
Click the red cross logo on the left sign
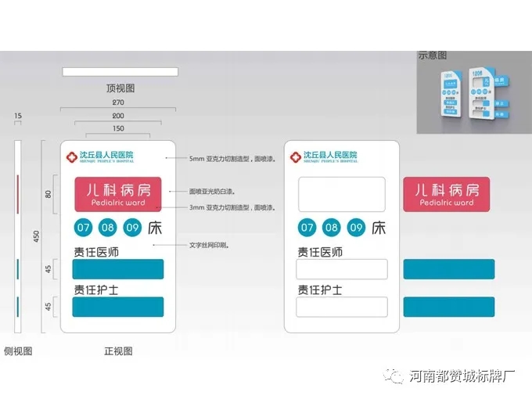coord(72,157)
